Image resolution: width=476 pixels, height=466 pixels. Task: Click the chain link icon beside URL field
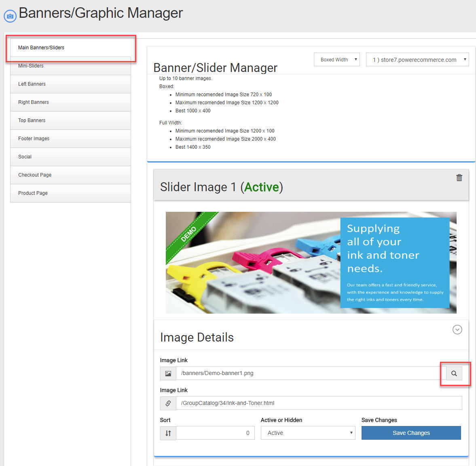pos(168,403)
